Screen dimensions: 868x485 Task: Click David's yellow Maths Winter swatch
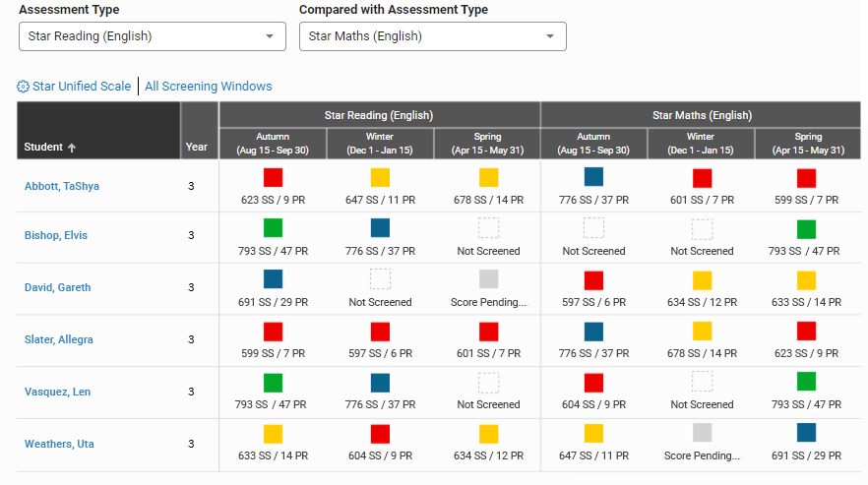tap(703, 280)
